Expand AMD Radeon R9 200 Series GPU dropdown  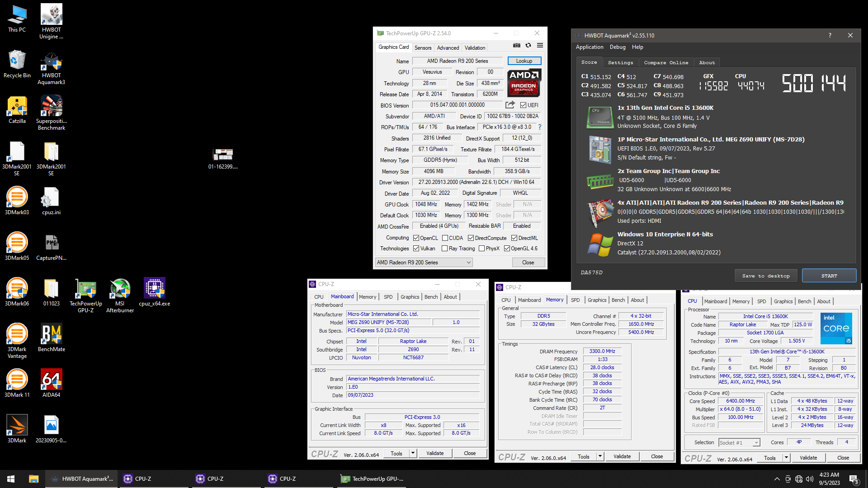[424, 262]
